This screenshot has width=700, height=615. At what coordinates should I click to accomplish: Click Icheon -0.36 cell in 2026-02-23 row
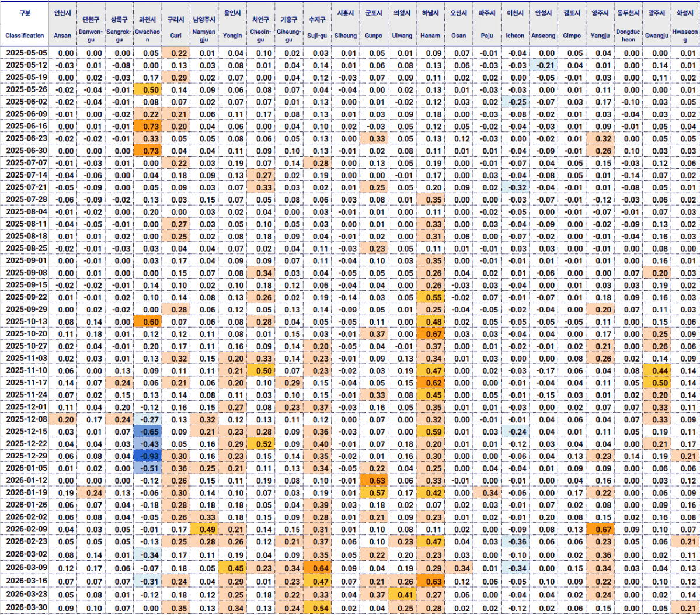point(515,542)
